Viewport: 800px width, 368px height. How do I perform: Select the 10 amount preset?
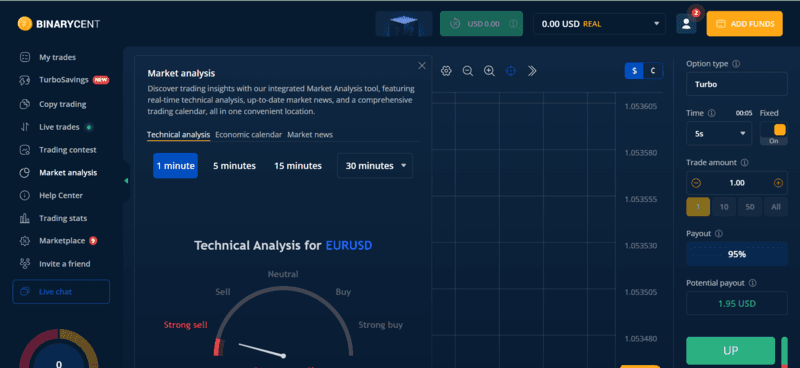coord(724,207)
